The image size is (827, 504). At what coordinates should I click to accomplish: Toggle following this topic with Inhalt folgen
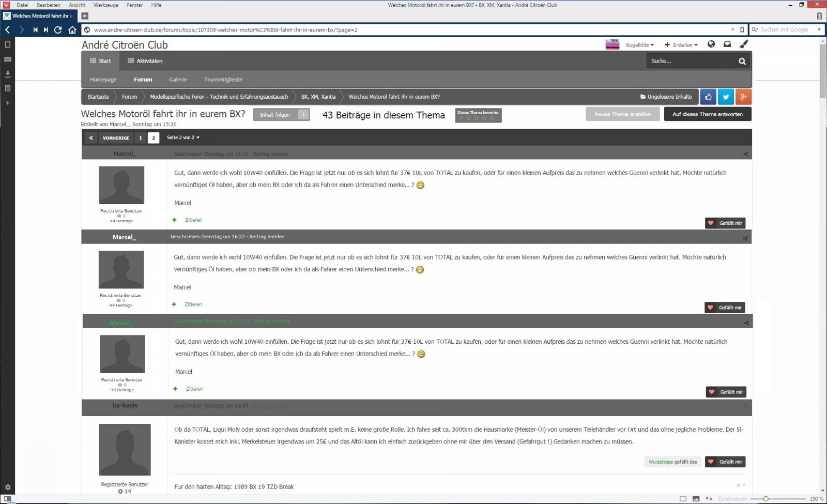pyautogui.click(x=281, y=115)
